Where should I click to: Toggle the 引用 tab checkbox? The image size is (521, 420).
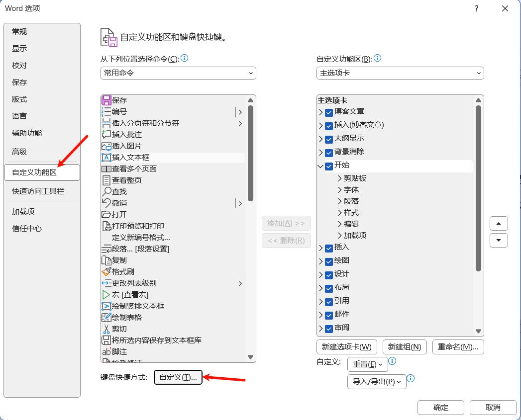coord(329,302)
